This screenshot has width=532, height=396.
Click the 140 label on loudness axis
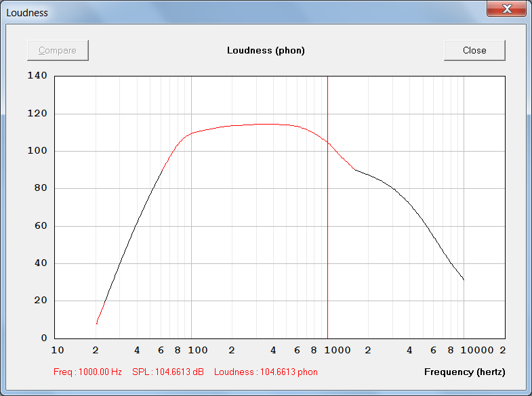[x=37, y=75]
